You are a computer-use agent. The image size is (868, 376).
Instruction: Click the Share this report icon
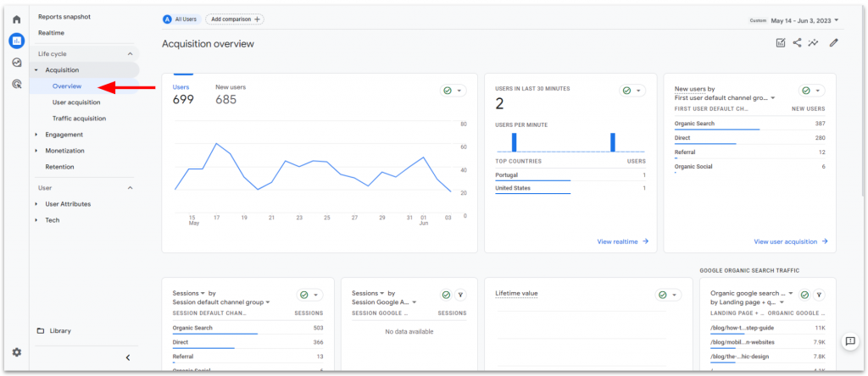click(x=797, y=43)
